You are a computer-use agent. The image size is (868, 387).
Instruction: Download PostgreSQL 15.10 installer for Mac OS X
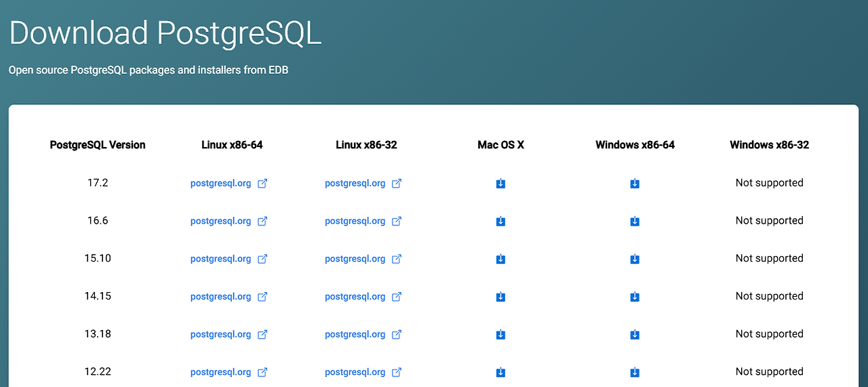coord(500,259)
